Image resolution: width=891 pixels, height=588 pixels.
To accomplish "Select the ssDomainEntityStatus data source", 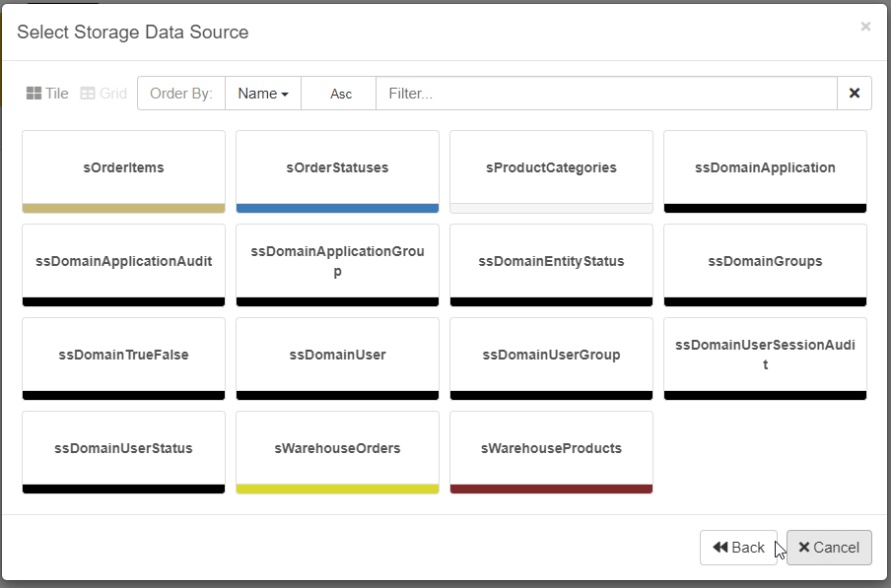I will (551, 262).
